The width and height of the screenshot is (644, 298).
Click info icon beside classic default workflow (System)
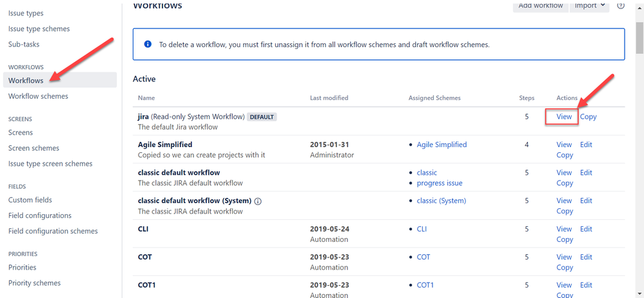pyautogui.click(x=258, y=201)
